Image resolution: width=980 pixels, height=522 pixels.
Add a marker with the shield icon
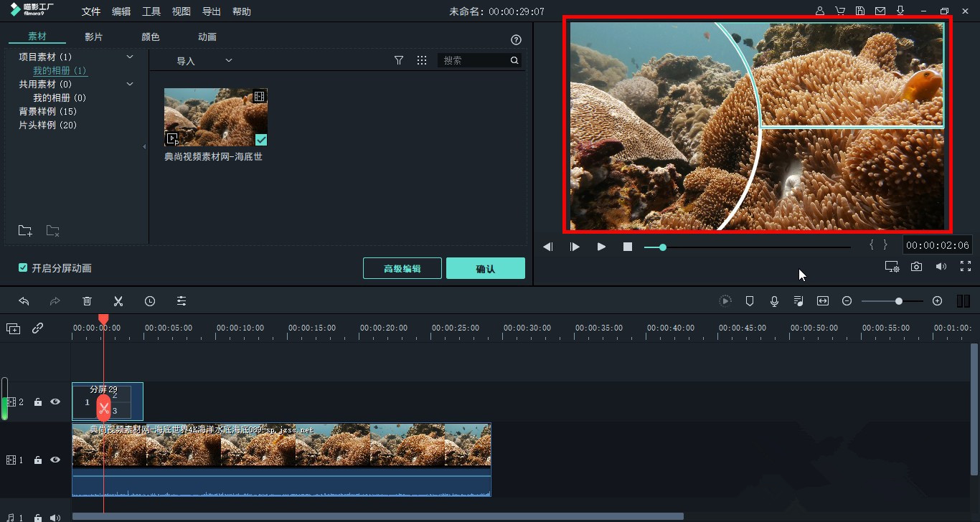coord(750,301)
